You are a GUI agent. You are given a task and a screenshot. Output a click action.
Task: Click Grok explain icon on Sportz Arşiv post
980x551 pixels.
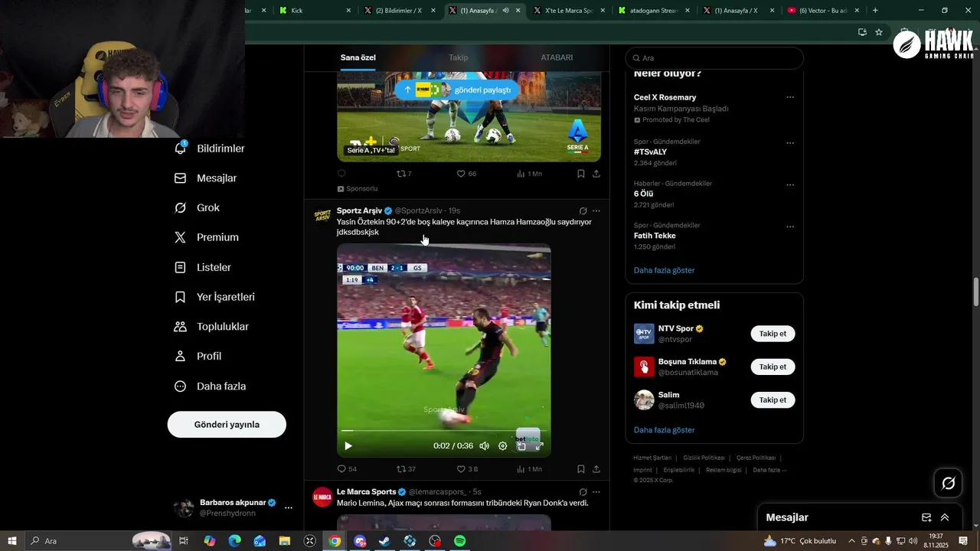pyautogui.click(x=583, y=211)
